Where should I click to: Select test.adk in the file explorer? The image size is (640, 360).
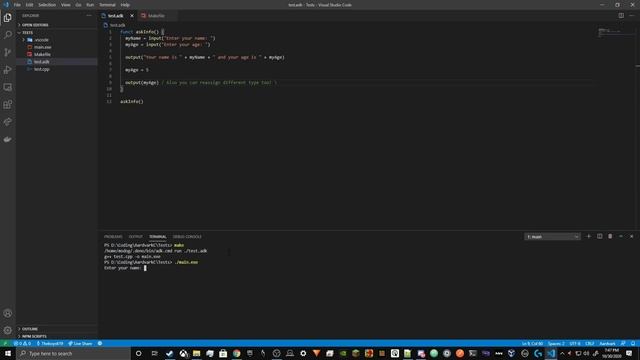42,62
